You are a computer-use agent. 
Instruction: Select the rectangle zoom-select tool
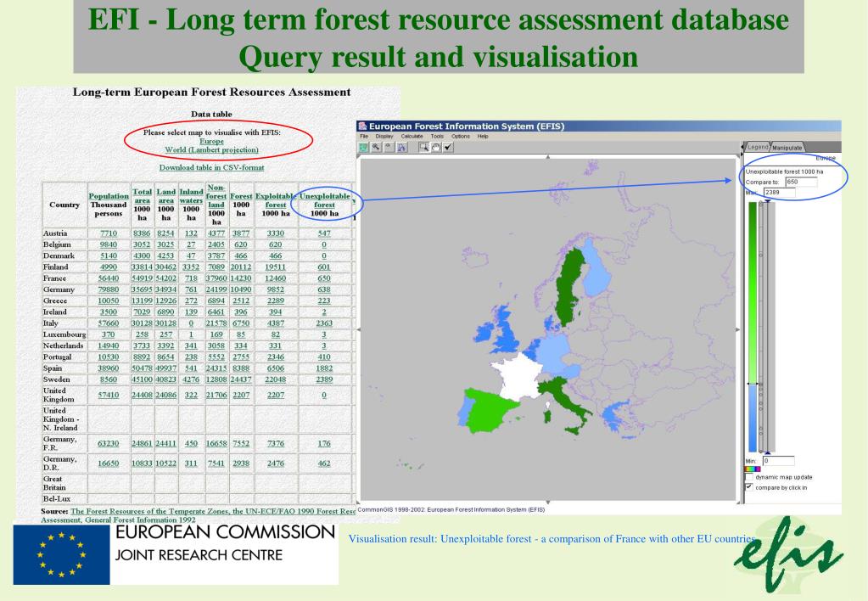(x=423, y=147)
